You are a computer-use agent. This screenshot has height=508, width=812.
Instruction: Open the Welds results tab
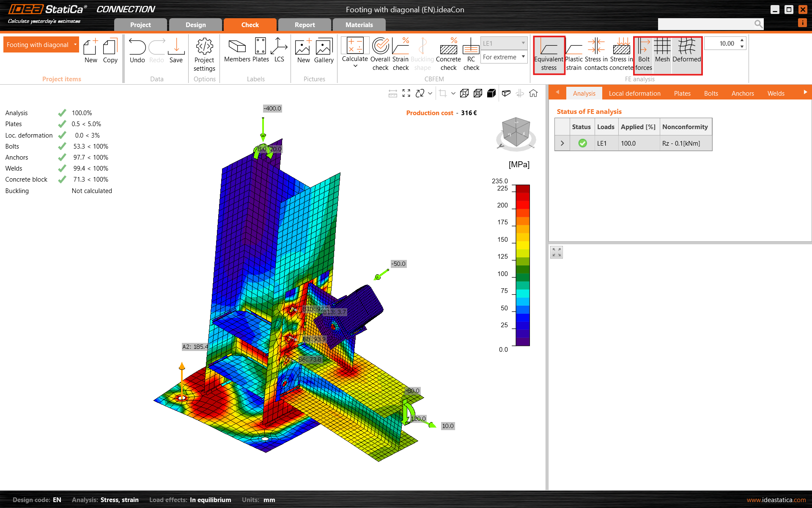coord(776,93)
